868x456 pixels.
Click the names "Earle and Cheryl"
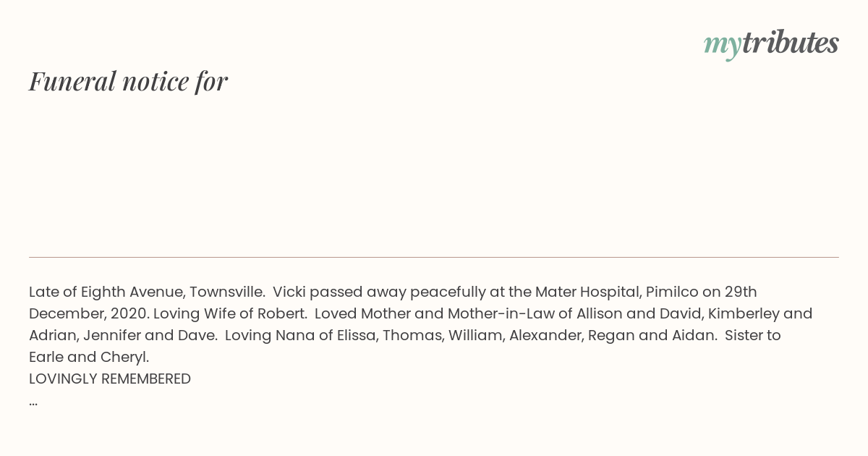[x=88, y=357]
